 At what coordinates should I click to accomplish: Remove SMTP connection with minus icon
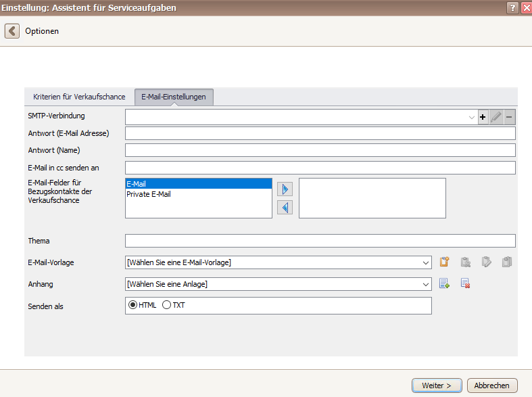tap(509, 117)
